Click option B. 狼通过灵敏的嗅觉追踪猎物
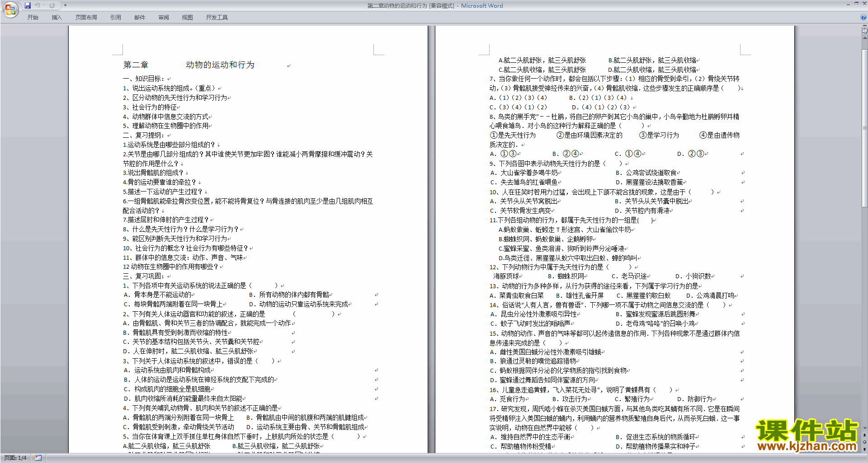This screenshot has height=463, width=868. pyautogui.click(x=533, y=361)
